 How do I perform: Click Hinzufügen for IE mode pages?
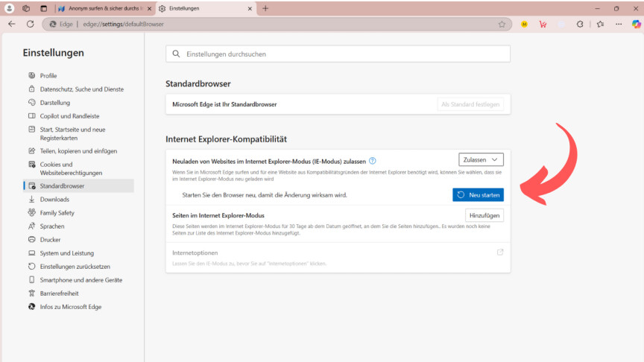click(x=484, y=215)
